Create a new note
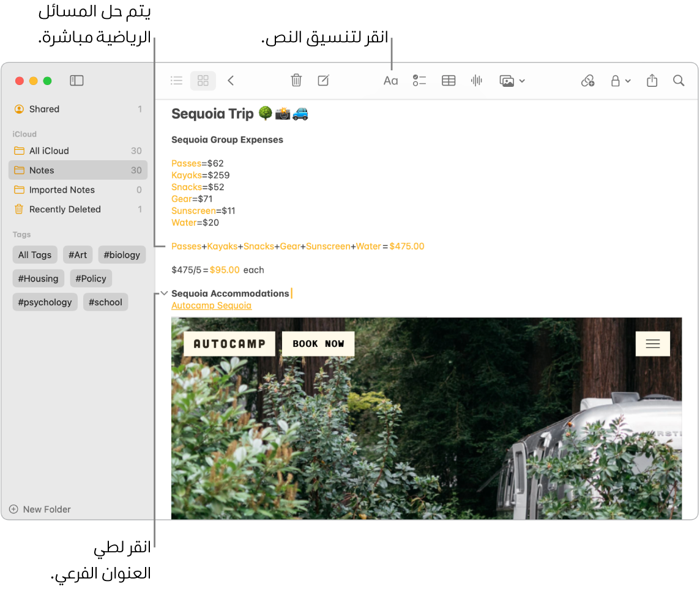Screen dimensions: 700x589 coord(323,80)
